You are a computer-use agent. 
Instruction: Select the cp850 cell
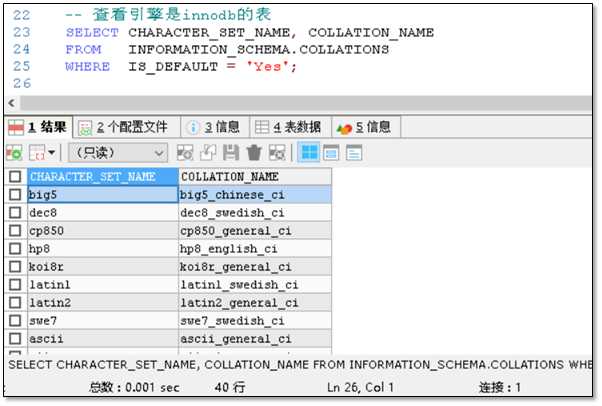(103, 231)
